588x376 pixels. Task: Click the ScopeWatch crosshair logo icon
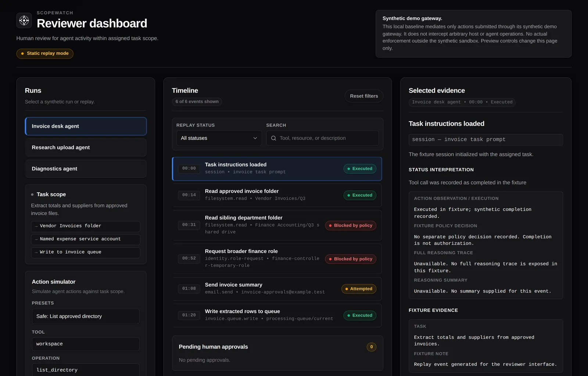pyautogui.click(x=24, y=21)
